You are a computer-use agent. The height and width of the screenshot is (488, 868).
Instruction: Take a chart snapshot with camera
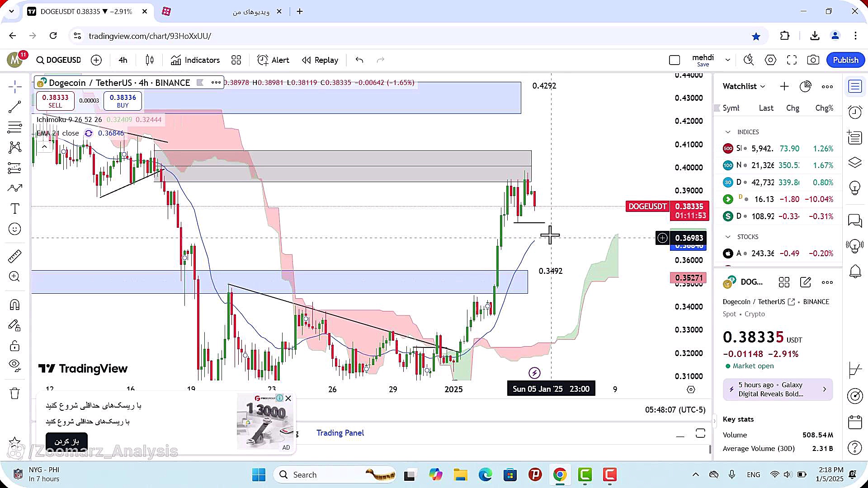pyautogui.click(x=813, y=60)
